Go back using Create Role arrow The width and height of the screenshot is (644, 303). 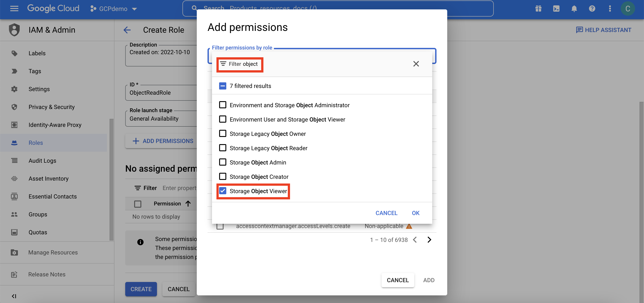tap(127, 30)
